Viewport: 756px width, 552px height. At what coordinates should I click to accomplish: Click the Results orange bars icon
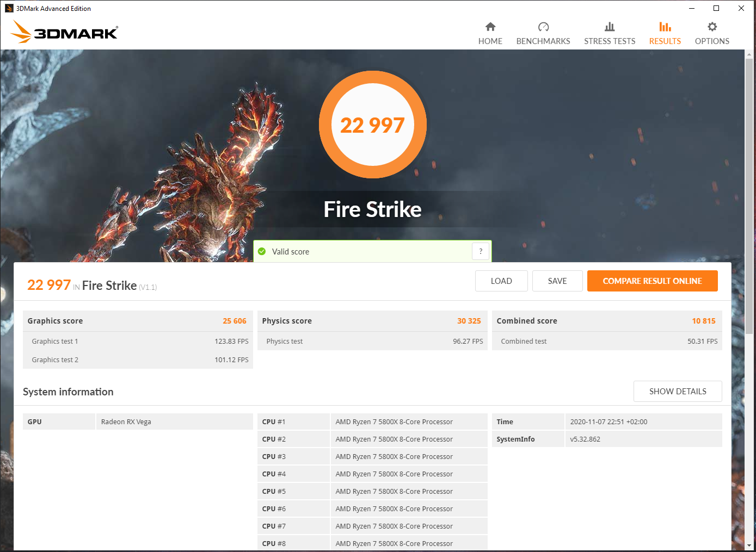[665, 27]
